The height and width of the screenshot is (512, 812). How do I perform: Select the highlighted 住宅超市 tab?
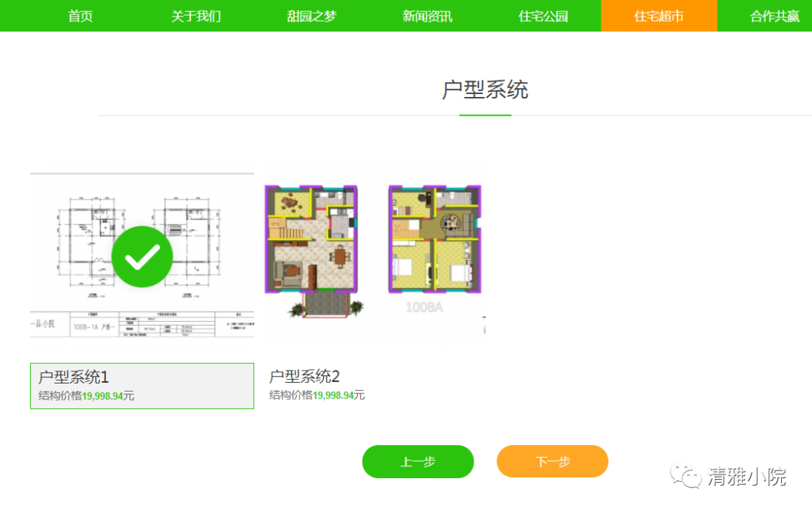(659, 16)
